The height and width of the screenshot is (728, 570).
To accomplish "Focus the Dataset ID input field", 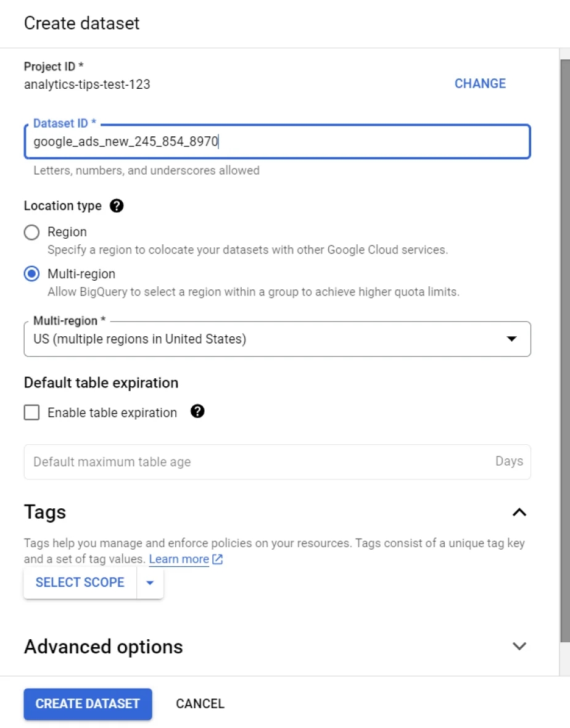I will click(x=277, y=141).
